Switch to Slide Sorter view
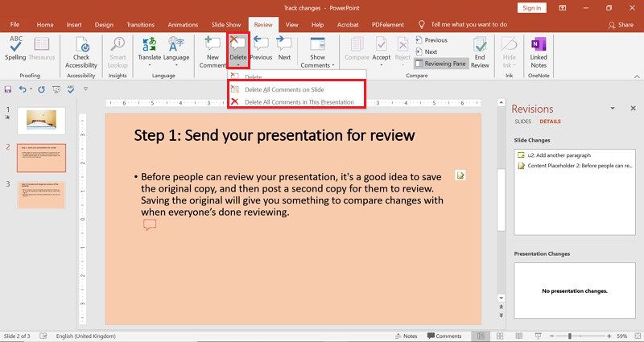Screen dimensions: 644x342 [500, 336]
